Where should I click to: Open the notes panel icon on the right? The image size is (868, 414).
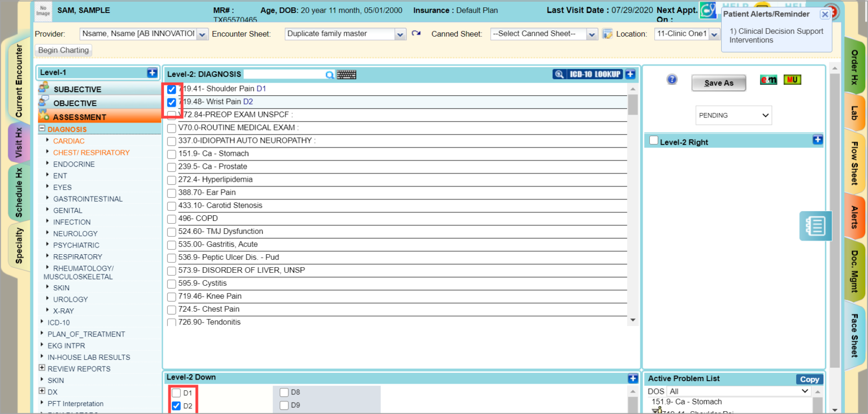pyautogui.click(x=815, y=225)
